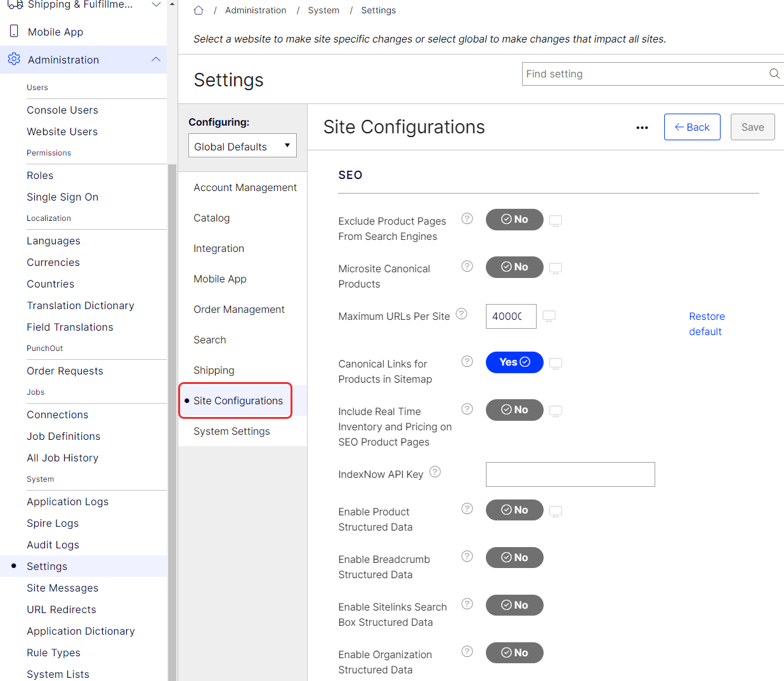Open Mobile App settings category
This screenshot has height=681, width=784.
[x=220, y=279]
